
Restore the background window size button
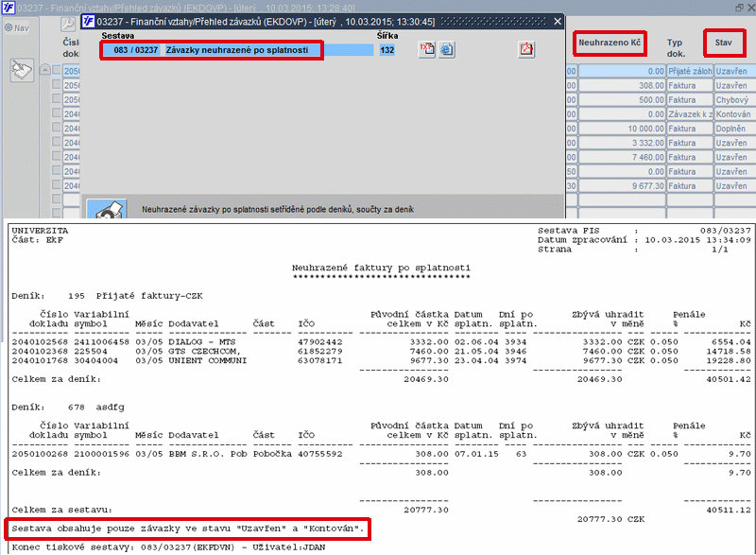(x=740, y=8)
